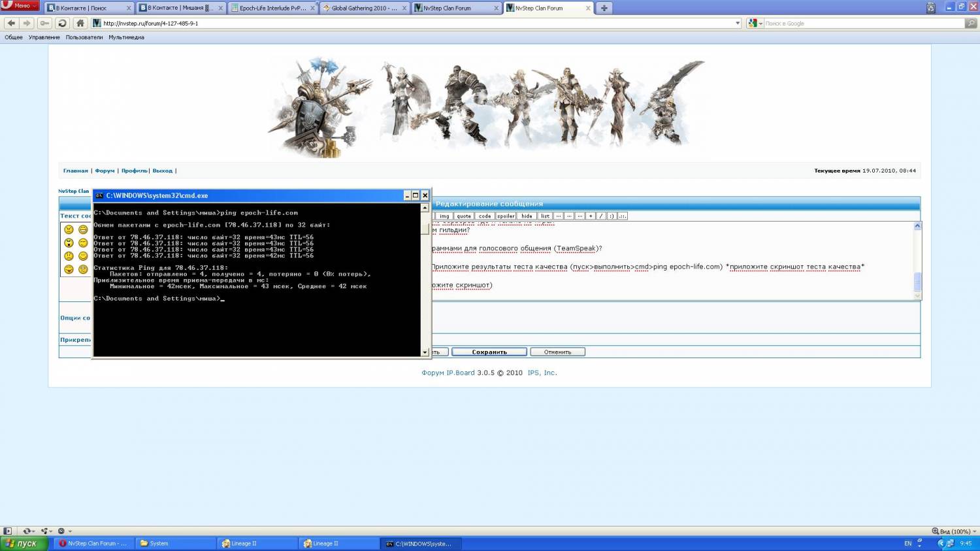Open the Вид (100%) zoom dropdown
This screenshot has height=551, width=980.
point(955,531)
